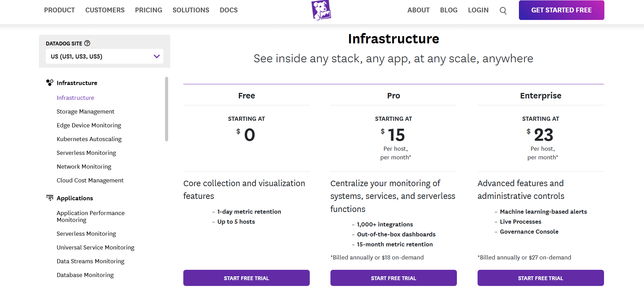Select the Infrastructure section heading in sidebar
Viewport: 644px width, 287px height.
pos(77,83)
